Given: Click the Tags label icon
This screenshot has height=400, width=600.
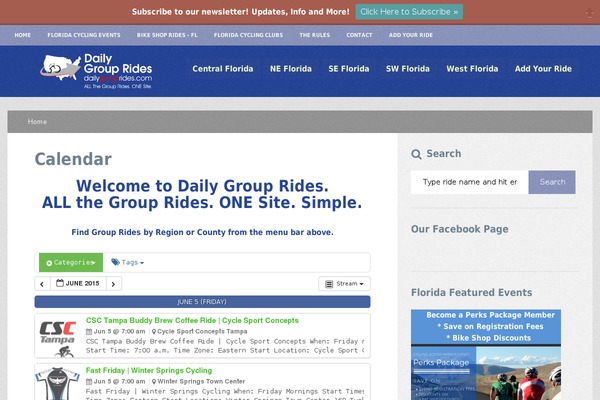Looking at the screenshot, I should 115,262.
